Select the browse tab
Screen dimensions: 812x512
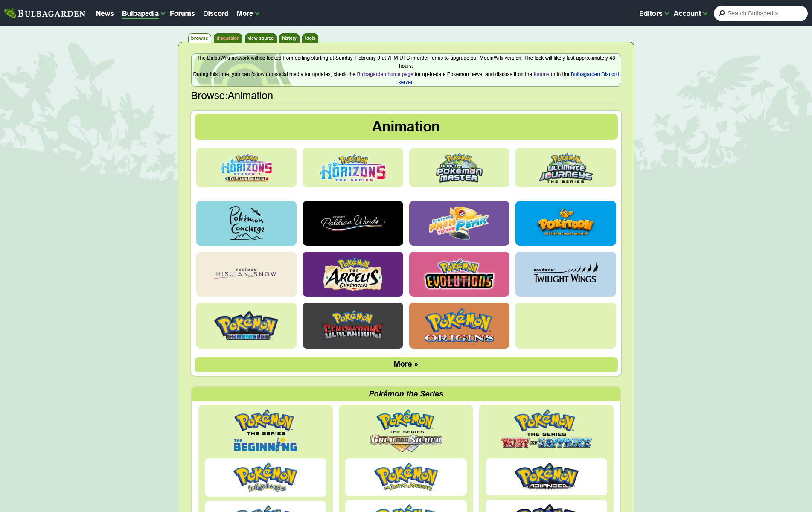click(200, 38)
